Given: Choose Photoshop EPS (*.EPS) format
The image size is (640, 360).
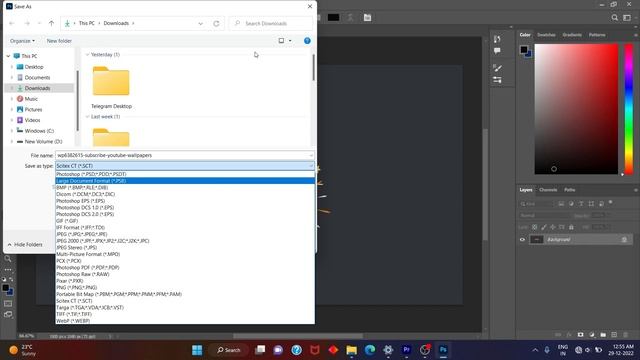Looking at the screenshot, I should (x=185, y=201).
